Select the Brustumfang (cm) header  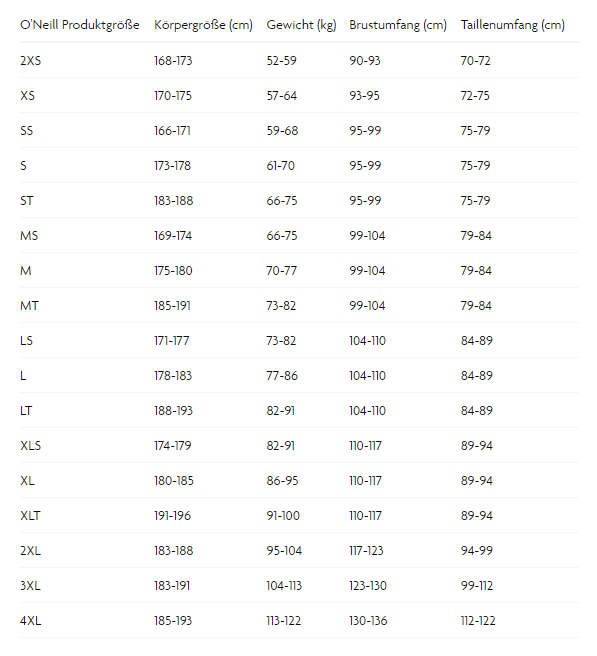(398, 25)
